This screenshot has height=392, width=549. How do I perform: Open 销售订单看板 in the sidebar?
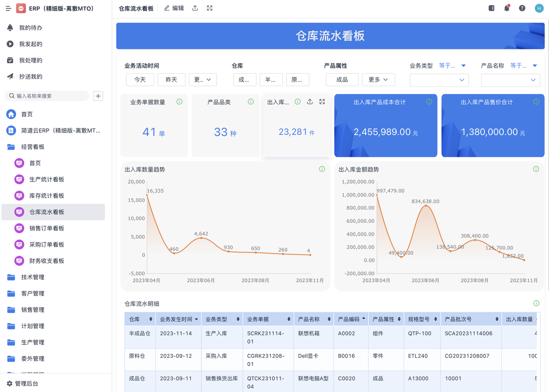(x=47, y=228)
